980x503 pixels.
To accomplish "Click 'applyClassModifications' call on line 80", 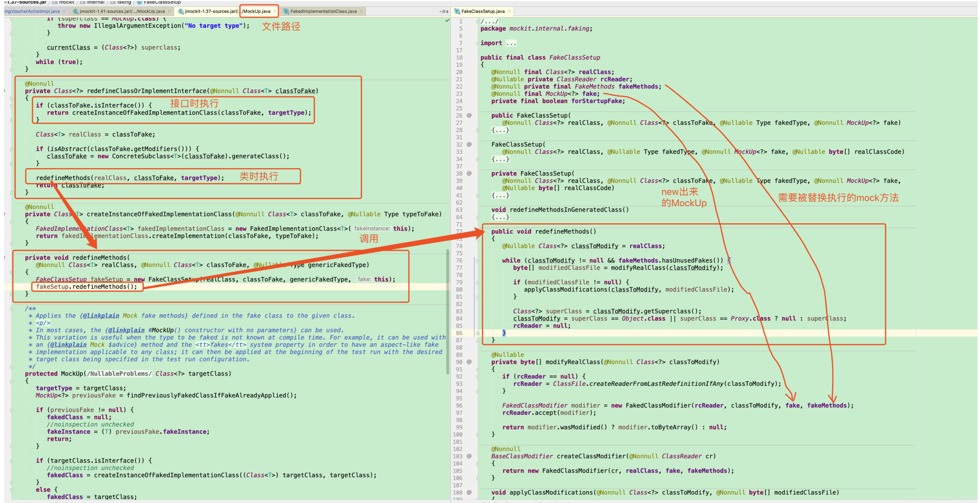I will click(565, 290).
